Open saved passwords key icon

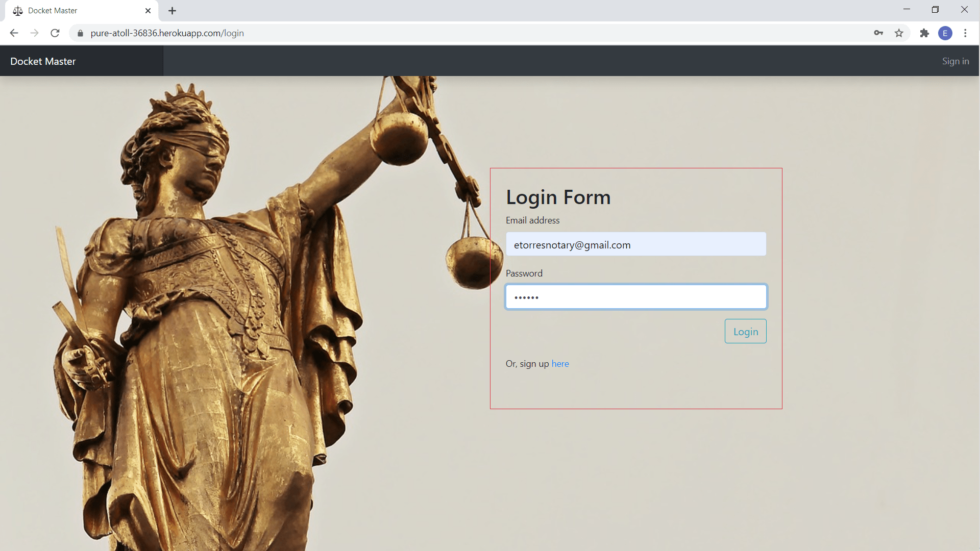(x=878, y=33)
